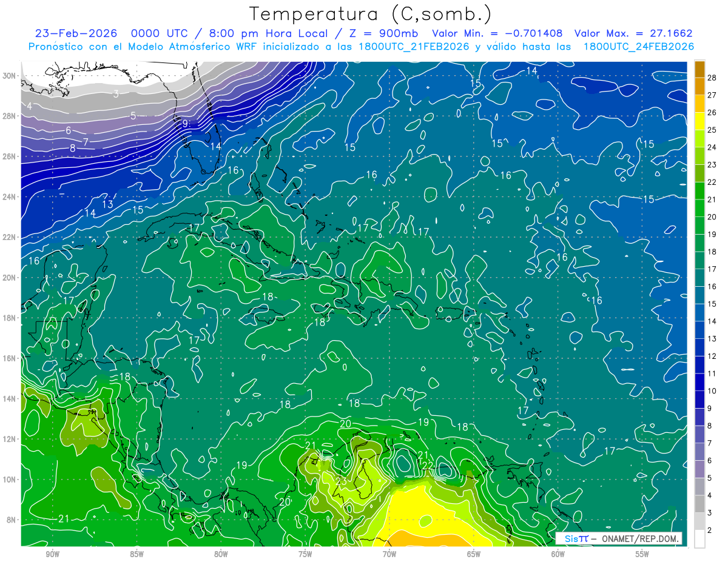Viewport: 728px width, 562px height.
Task: Click the '24N' latitude label
Action: tap(9, 197)
